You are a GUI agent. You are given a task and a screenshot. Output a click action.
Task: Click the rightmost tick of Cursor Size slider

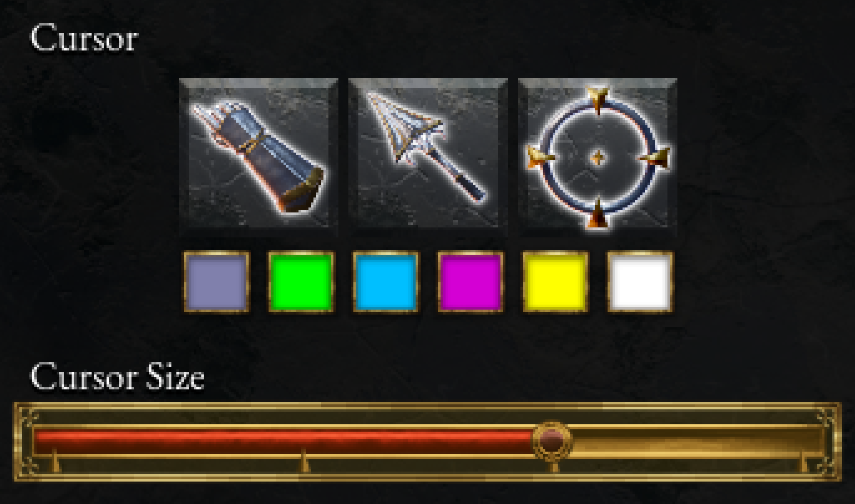point(804,462)
